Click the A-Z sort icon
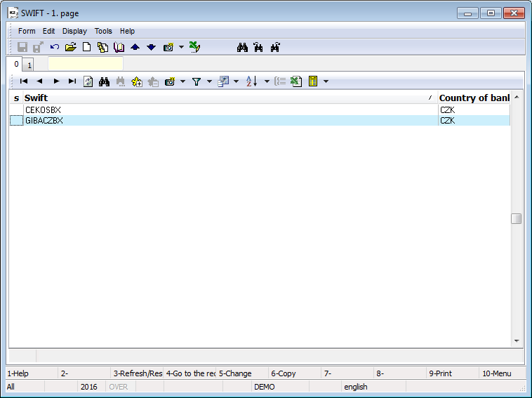This screenshot has width=532, height=398. click(x=252, y=81)
